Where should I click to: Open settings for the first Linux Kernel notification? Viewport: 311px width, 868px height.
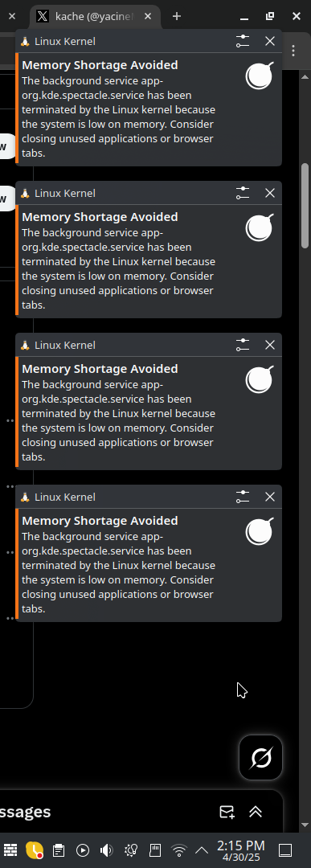(x=243, y=41)
